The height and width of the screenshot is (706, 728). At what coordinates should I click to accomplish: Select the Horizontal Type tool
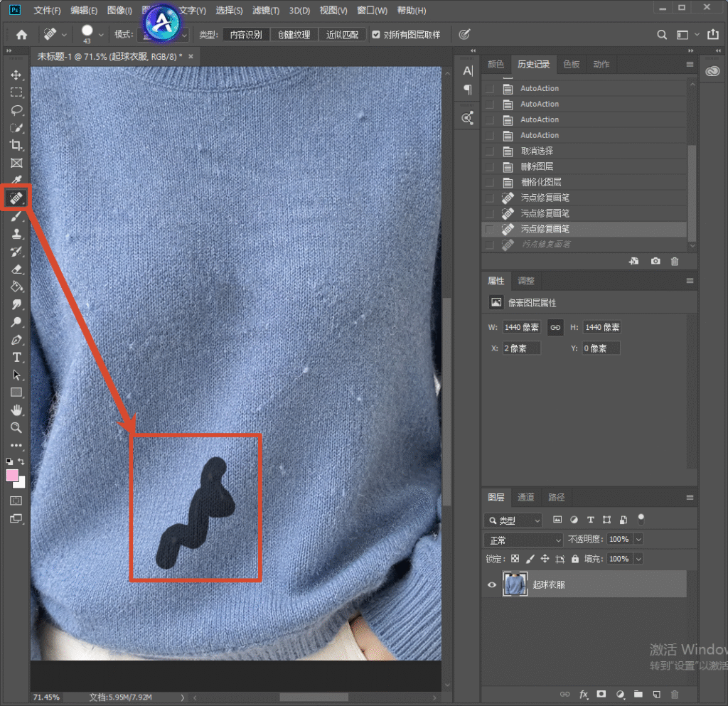point(16,358)
